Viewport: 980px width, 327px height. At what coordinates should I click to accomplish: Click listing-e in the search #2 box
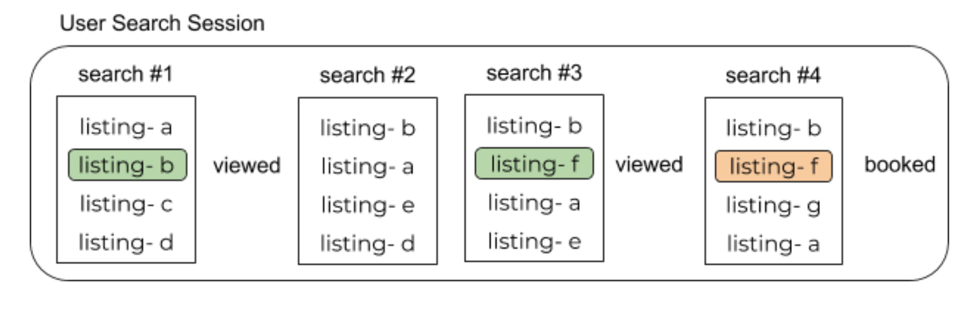(x=367, y=205)
